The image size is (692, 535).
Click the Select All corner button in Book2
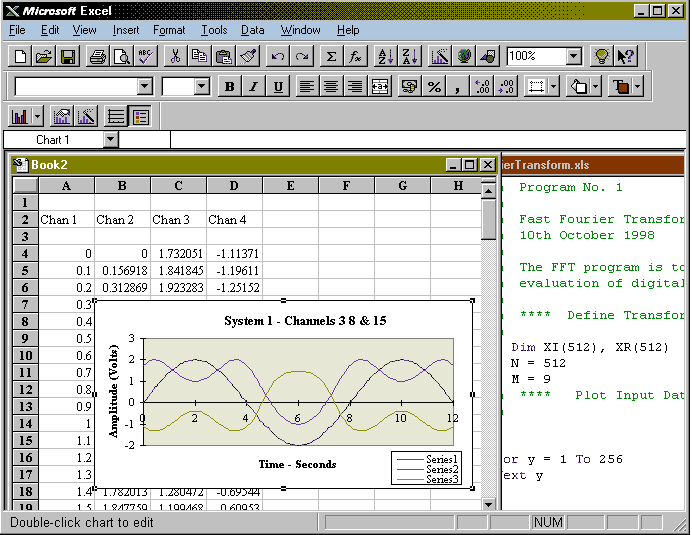[x=26, y=185]
